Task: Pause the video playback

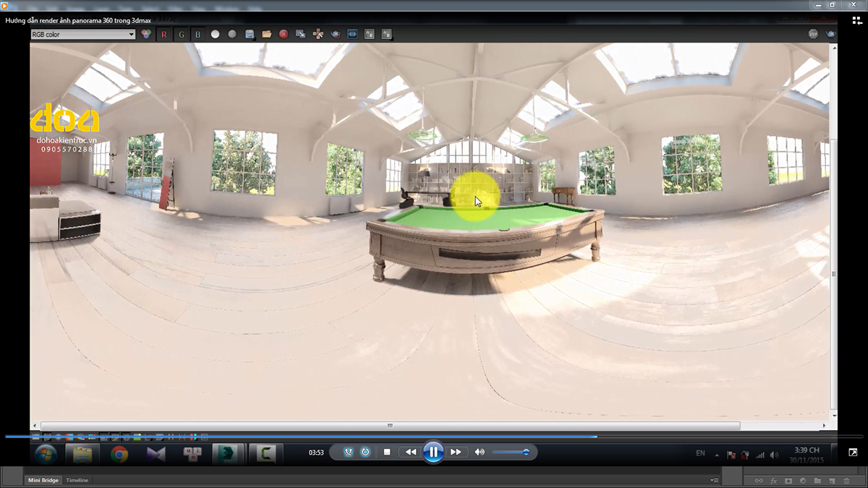Action: [433, 451]
